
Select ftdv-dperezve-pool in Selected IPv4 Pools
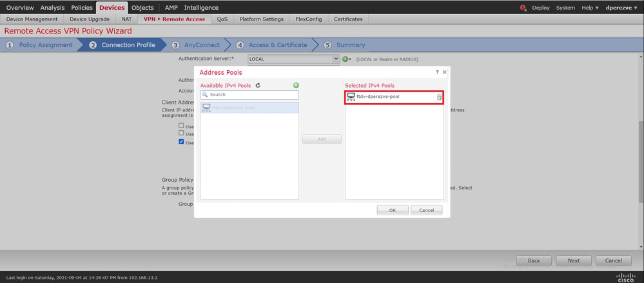coord(395,97)
